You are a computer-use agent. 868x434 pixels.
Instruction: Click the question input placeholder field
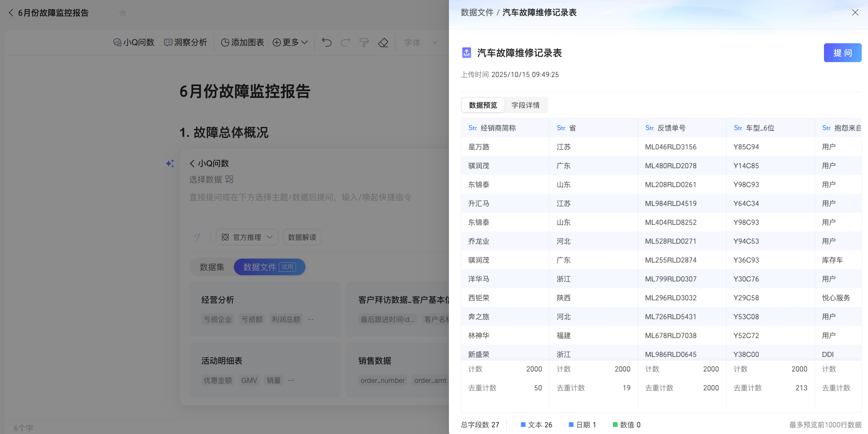[x=300, y=197]
